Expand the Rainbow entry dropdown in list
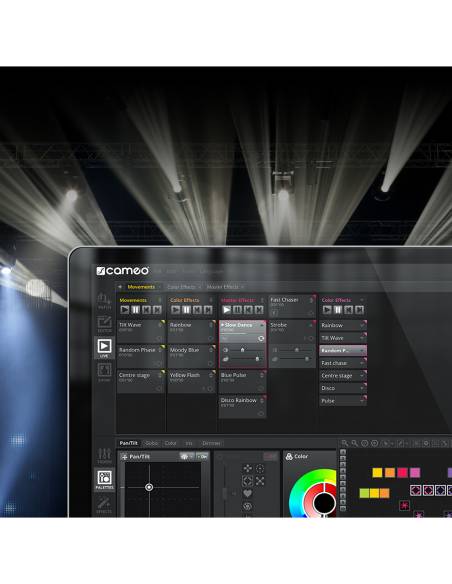This screenshot has width=452, height=584. (362, 325)
